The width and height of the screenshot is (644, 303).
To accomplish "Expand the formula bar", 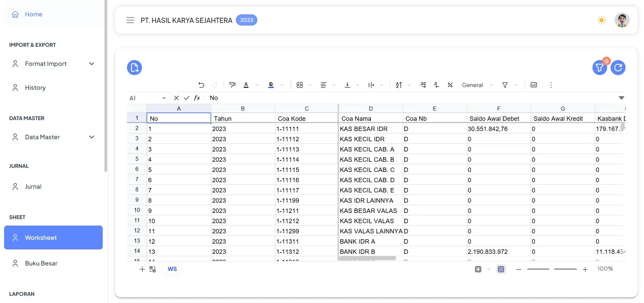I will (621, 98).
